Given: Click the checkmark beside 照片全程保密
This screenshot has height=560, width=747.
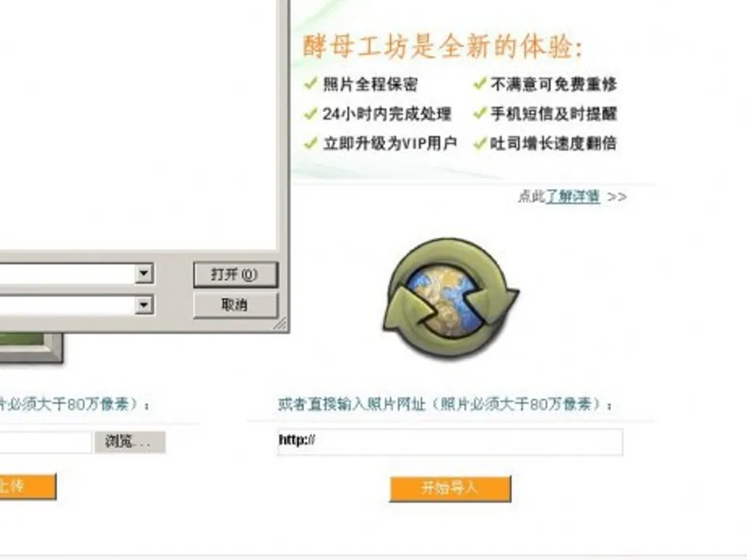Looking at the screenshot, I should (310, 84).
